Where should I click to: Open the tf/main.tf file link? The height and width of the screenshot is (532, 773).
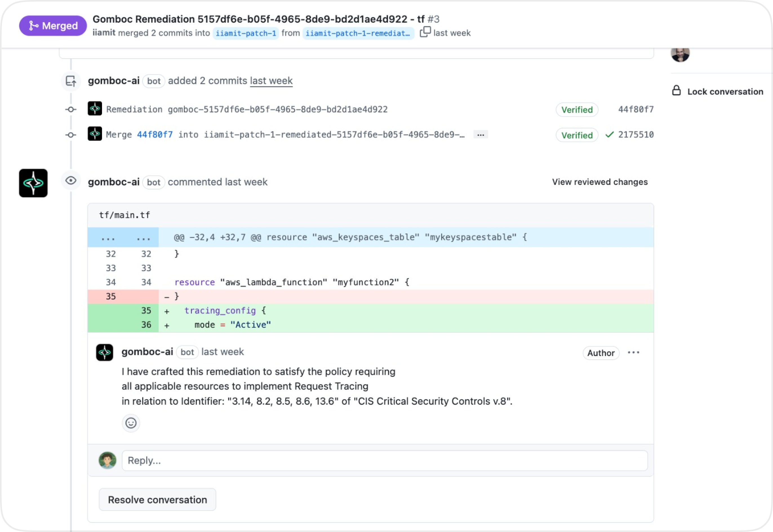click(x=125, y=215)
